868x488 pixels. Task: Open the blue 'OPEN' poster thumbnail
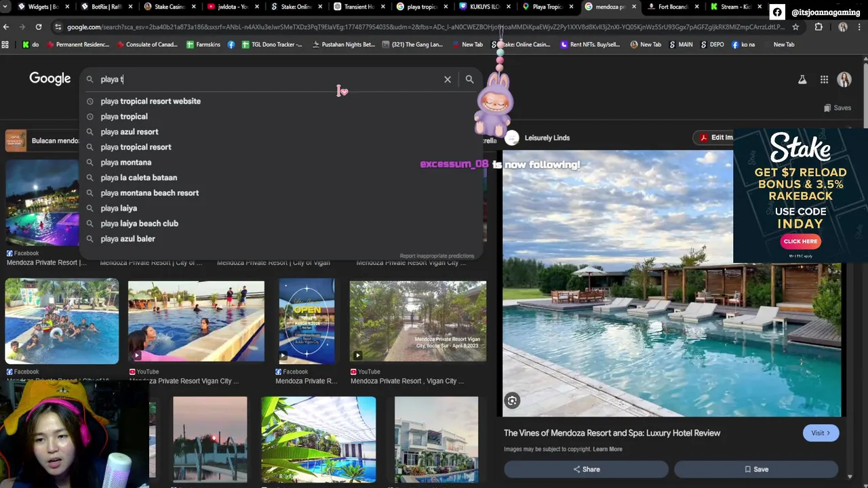[307, 321]
